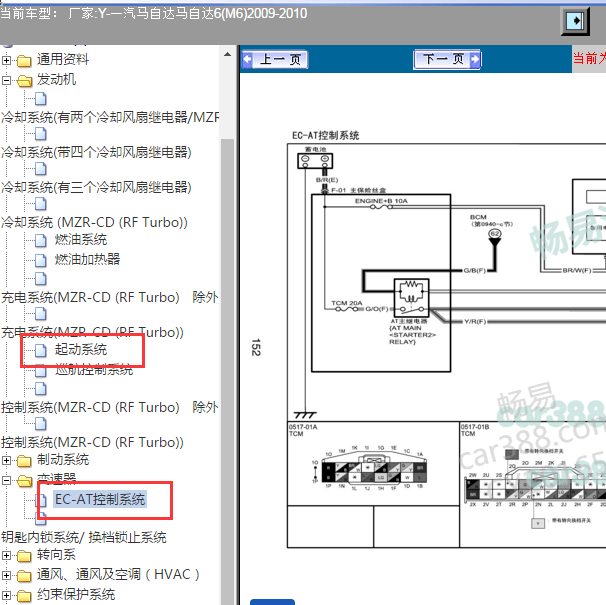
Task: Expand the 约束保护系统 folder
Action: point(6,595)
